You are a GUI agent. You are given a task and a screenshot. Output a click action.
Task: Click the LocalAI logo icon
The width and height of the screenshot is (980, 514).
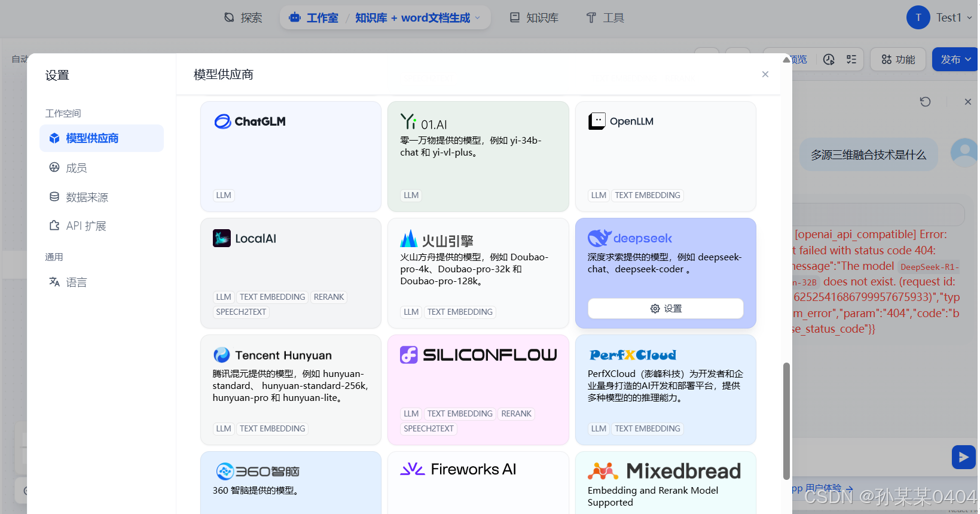click(222, 238)
